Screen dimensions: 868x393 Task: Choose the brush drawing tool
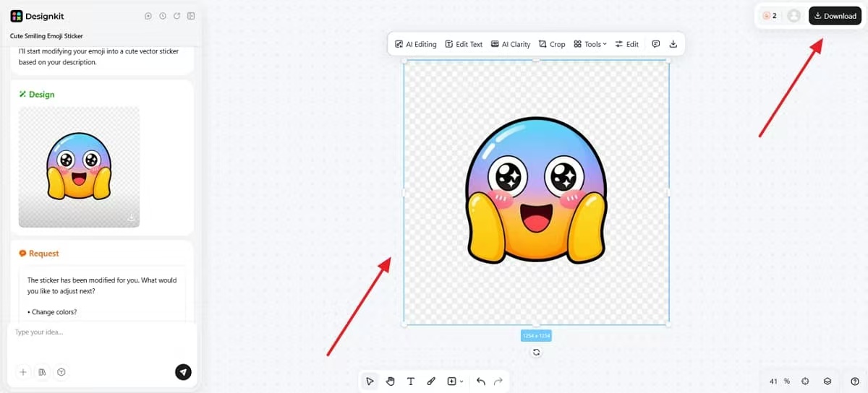tap(431, 381)
